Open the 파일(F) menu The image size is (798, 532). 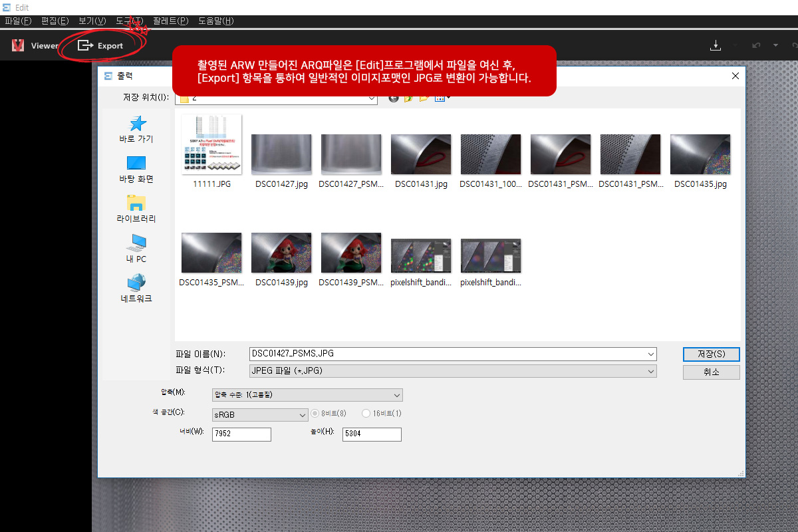click(x=18, y=21)
